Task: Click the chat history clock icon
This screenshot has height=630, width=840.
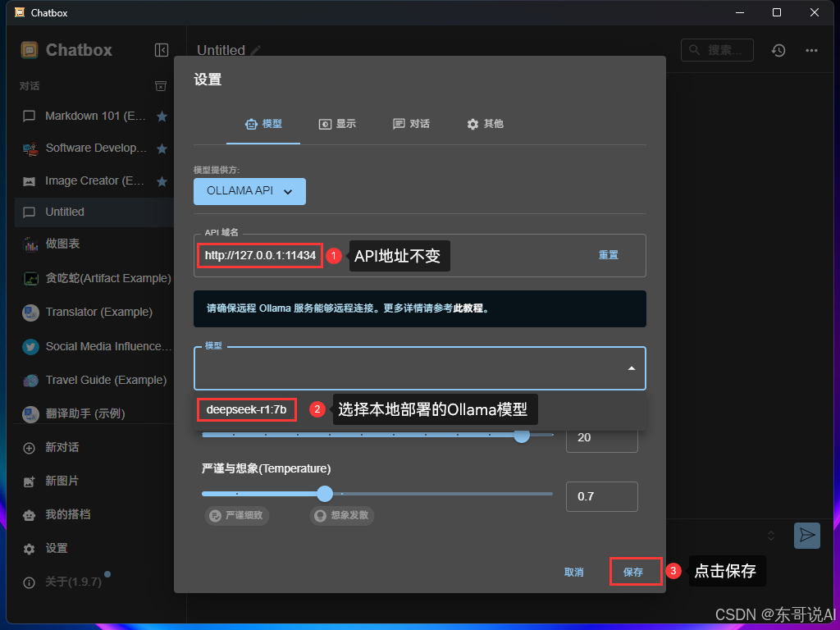Action: (778, 50)
